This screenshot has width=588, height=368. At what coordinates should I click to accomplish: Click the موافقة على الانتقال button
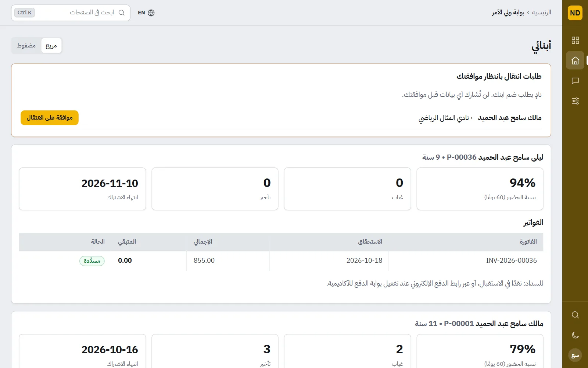[x=50, y=118]
